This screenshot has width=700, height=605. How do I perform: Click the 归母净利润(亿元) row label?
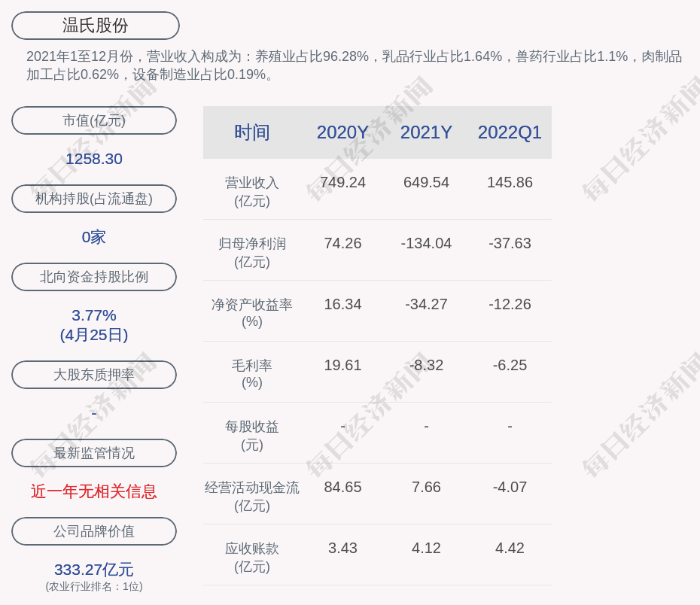pos(252,253)
